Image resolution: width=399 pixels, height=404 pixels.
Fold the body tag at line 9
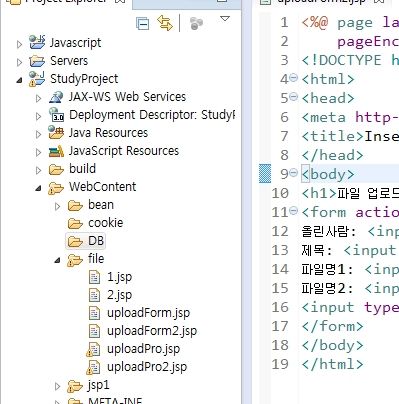point(293,173)
